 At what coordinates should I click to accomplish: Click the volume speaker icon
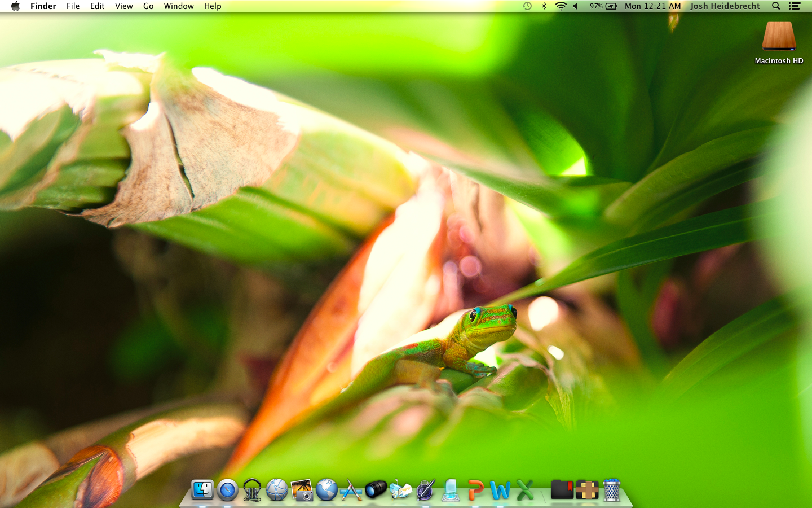[x=576, y=6]
